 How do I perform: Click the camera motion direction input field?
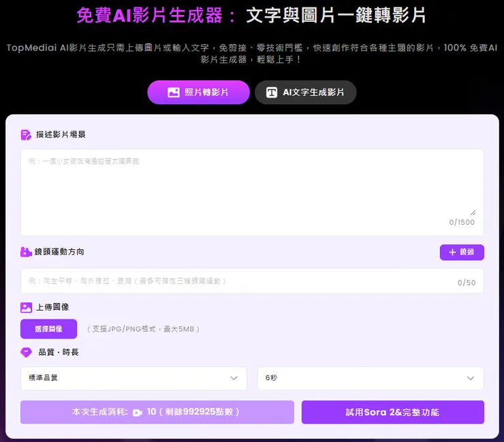click(252, 281)
